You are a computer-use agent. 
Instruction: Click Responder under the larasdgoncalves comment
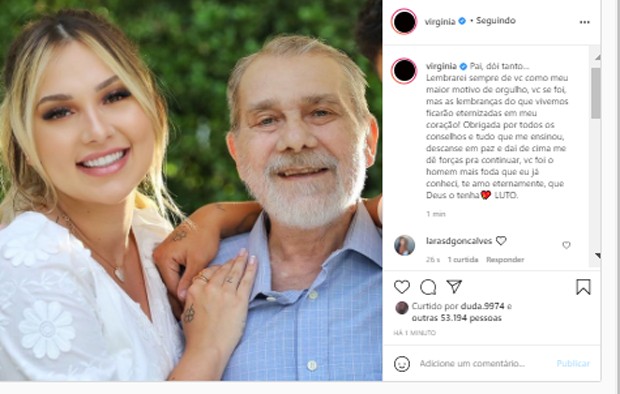point(505,260)
